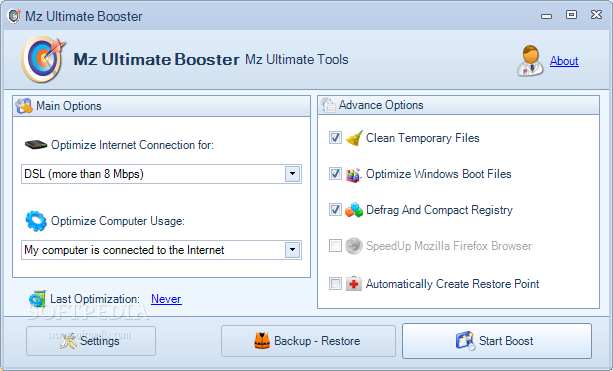Uncheck Clean Temporary Files checkbox
This screenshot has width=613, height=371.
[x=335, y=138]
